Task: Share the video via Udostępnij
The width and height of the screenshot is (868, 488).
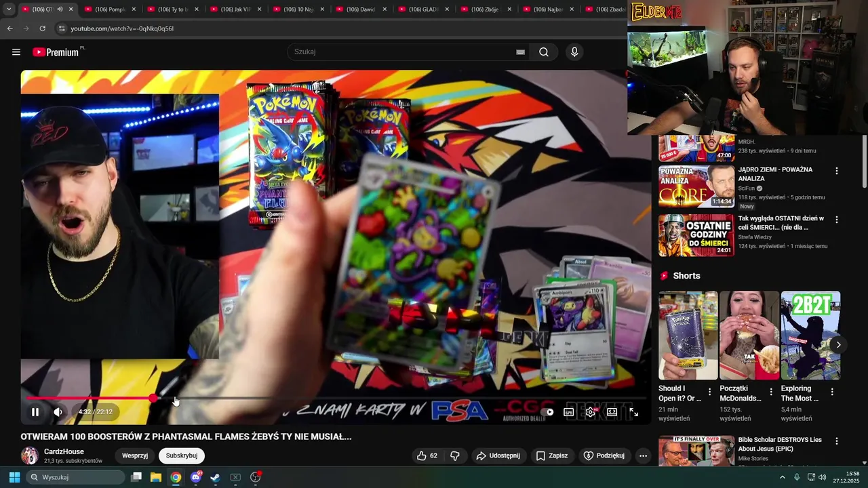Action: tap(498, 455)
